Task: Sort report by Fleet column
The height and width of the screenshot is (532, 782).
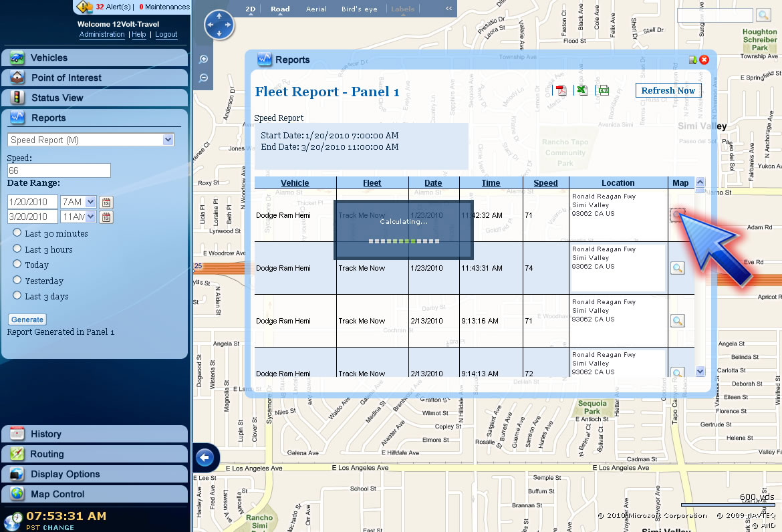Action: click(372, 183)
